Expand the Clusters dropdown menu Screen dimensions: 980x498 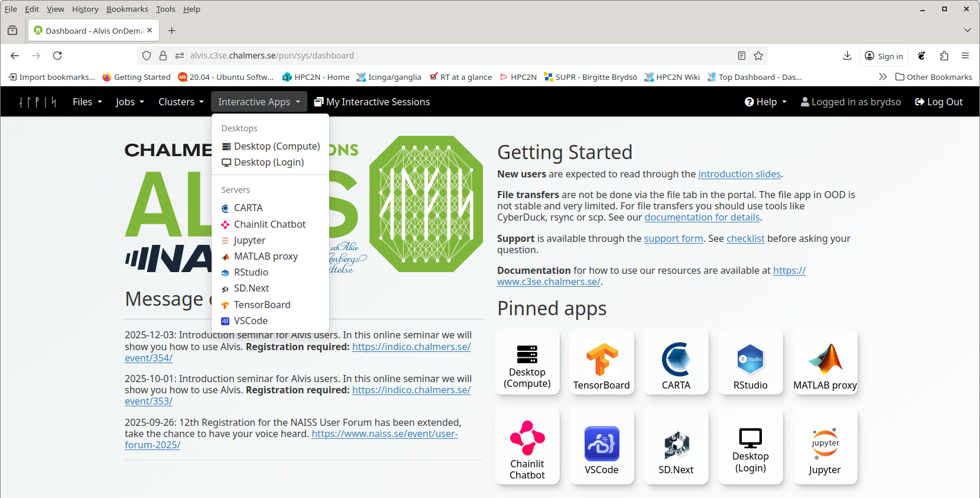pos(180,102)
